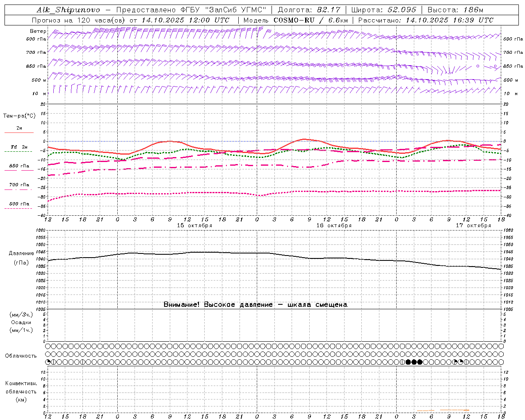Click the "Облачность" cloud cover label
Image resolution: width=525 pixels, height=420 pixels.
[x=21, y=356]
